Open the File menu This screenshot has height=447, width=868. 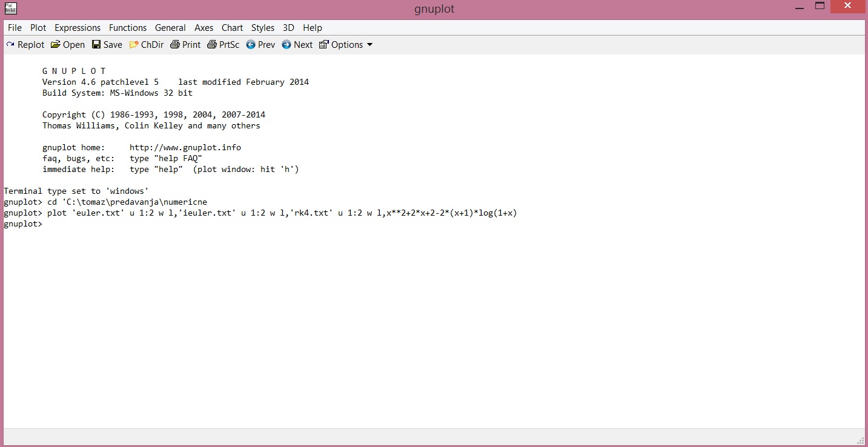coord(15,28)
